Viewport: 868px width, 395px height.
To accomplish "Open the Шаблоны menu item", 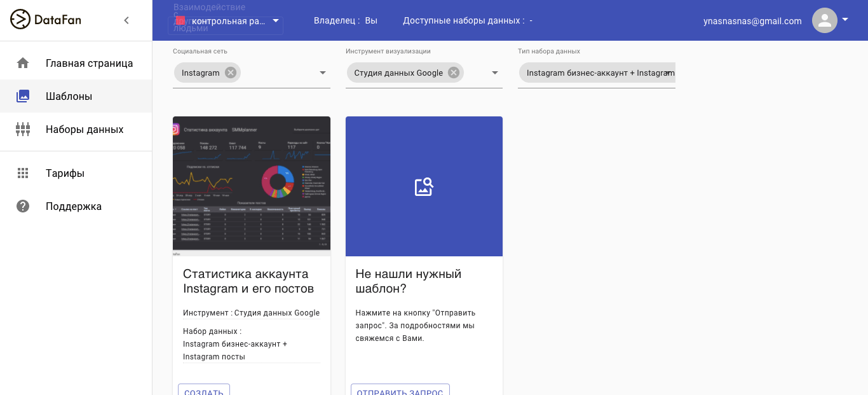I will tap(76, 96).
